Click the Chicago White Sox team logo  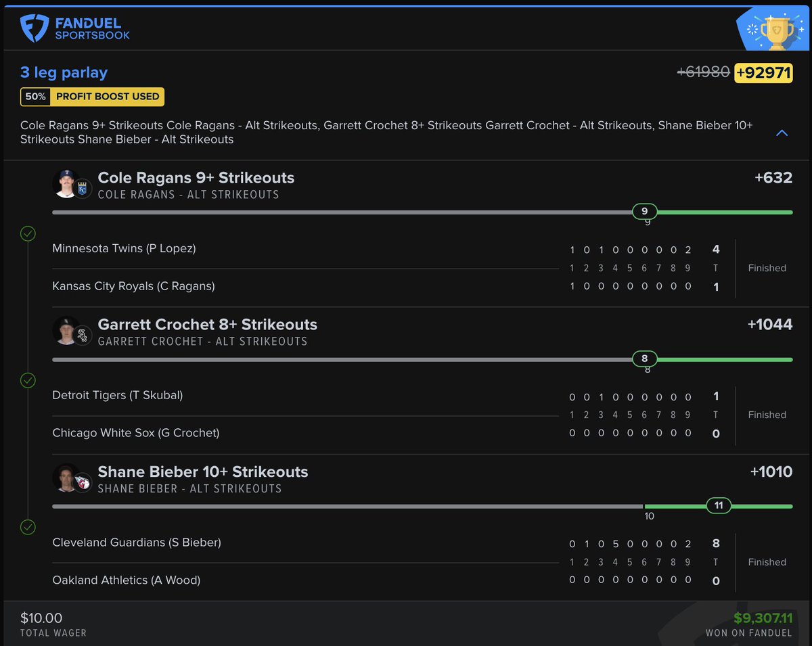pos(83,336)
